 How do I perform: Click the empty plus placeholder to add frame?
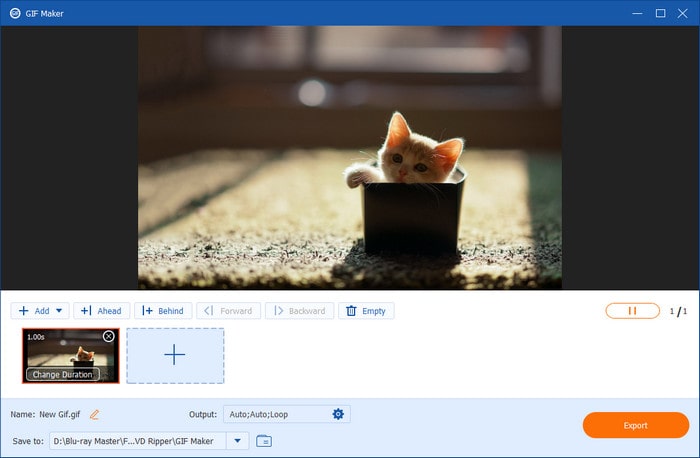(175, 355)
